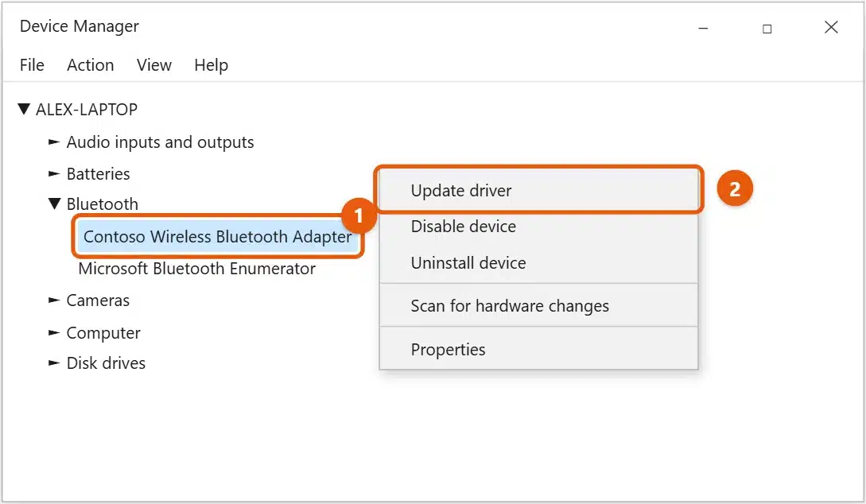This screenshot has width=866, height=504.
Task: Expand Audio inputs and outputs arrow
Action: coord(53,142)
